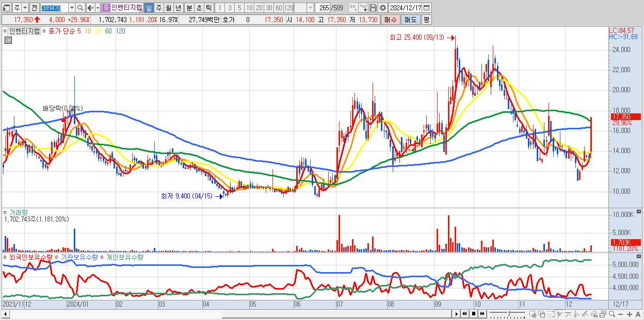Click the 전 button
The height and width of the screenshot is (320, 644).
click(34, 8)
